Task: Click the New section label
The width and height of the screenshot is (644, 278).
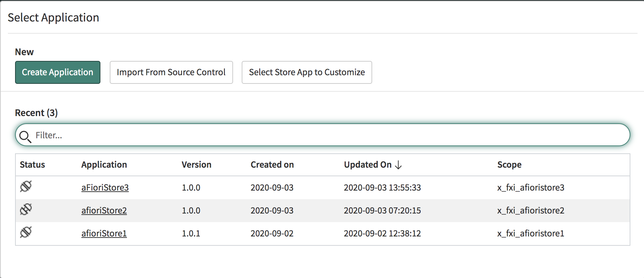Action: pyautogui.click(x=24, y=52)
